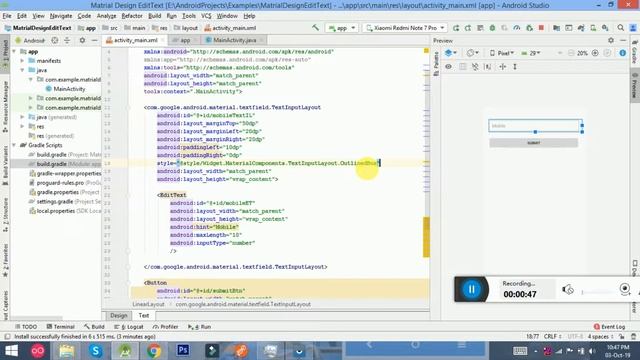The image size is (640, 360).
Task: Click the scroll-from-source target icon
Action: (x=55, y=40)
